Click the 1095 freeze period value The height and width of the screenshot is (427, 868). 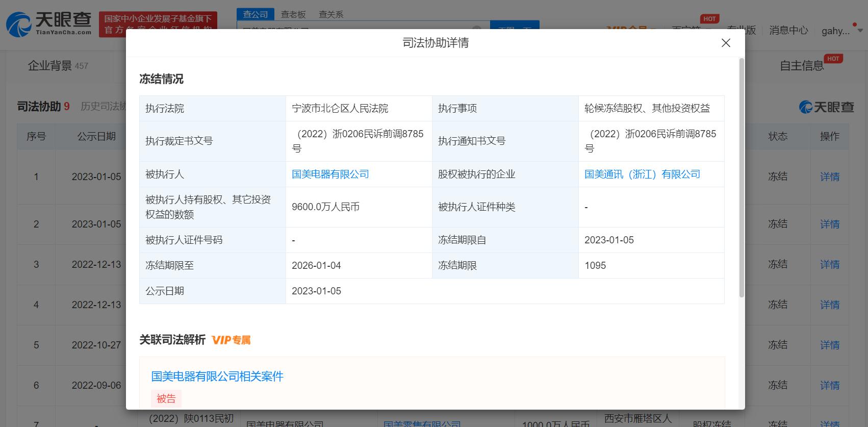pyautogui.click(x=595, y=266)
